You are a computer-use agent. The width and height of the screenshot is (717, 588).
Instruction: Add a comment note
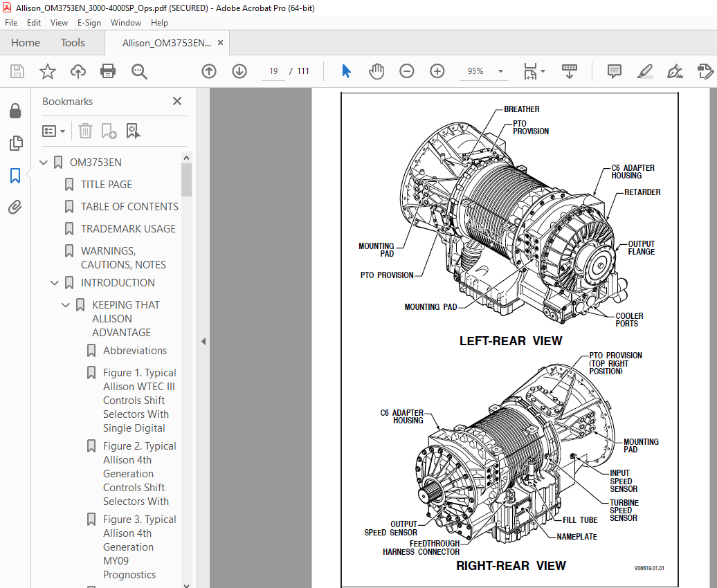point(614,71)
